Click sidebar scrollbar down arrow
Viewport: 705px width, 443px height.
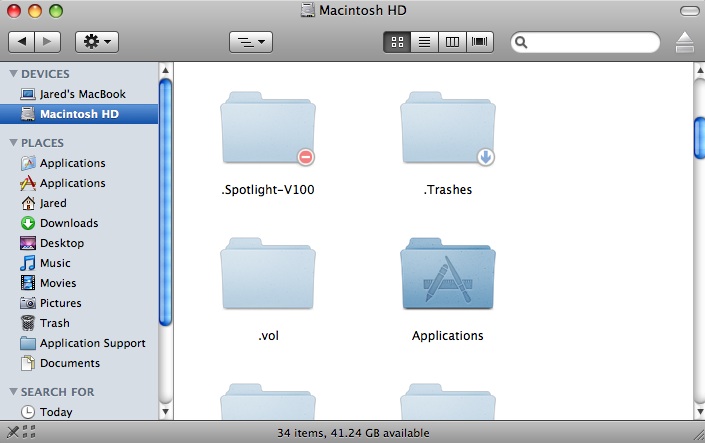tap(165, 412)
